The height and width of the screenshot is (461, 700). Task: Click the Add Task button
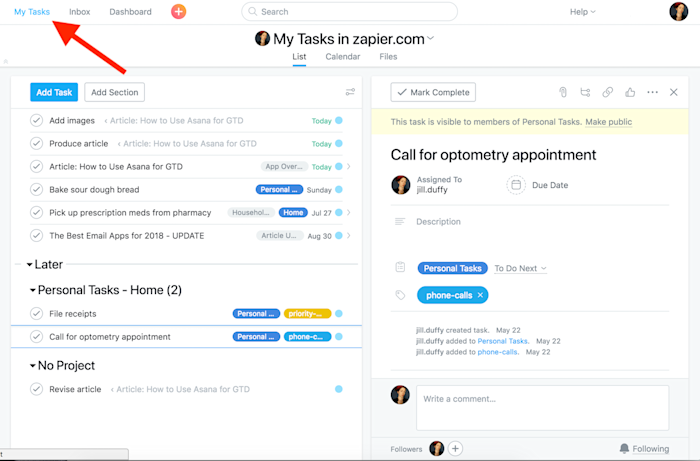[x=54, y=92]
